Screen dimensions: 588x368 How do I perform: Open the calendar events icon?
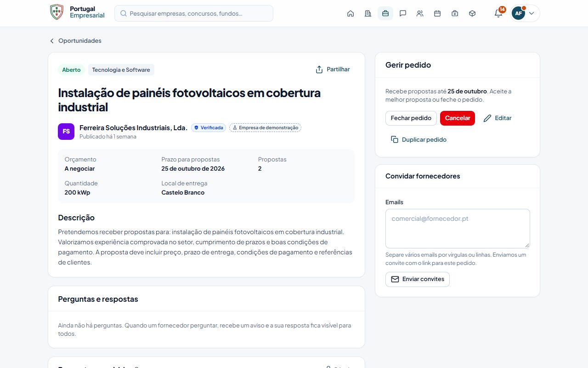click(437, 13)
